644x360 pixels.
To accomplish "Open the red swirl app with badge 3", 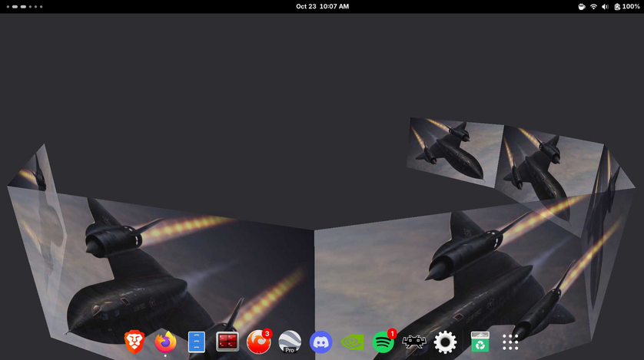I will coord(259,342).
